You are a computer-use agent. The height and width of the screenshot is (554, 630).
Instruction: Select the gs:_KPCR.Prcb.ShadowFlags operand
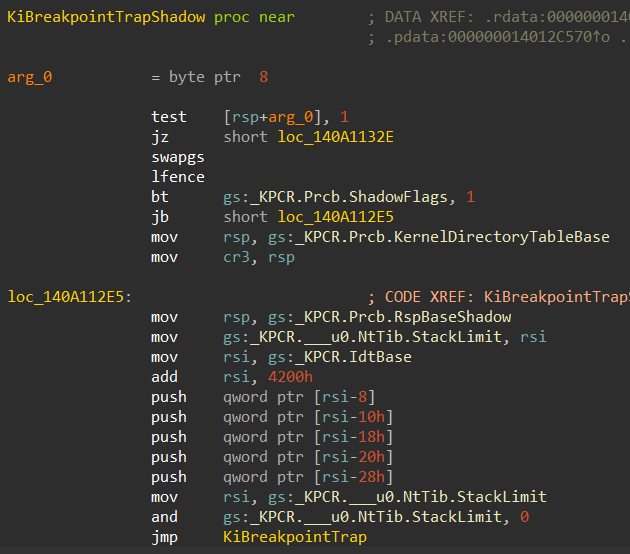(339, 197)
